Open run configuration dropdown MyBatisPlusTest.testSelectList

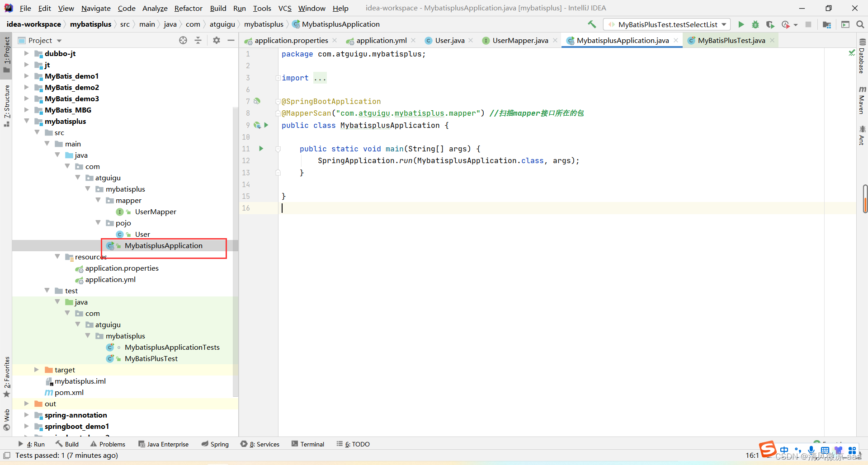(667, 24)
